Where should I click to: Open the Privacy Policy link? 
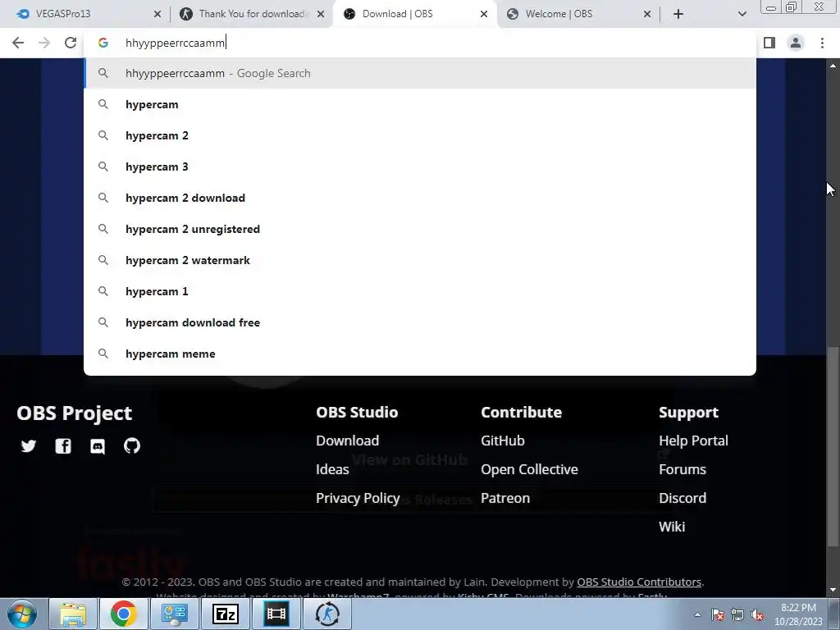tap(358, 498)
